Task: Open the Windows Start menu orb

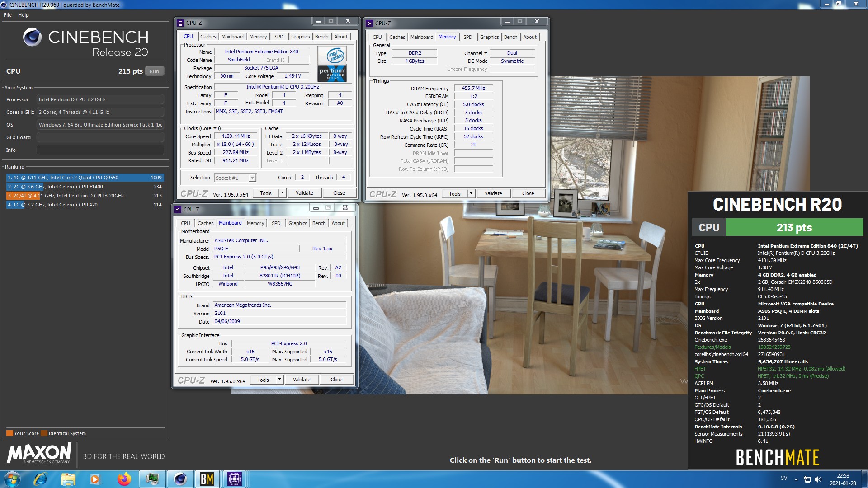Action: pos(12,479)
